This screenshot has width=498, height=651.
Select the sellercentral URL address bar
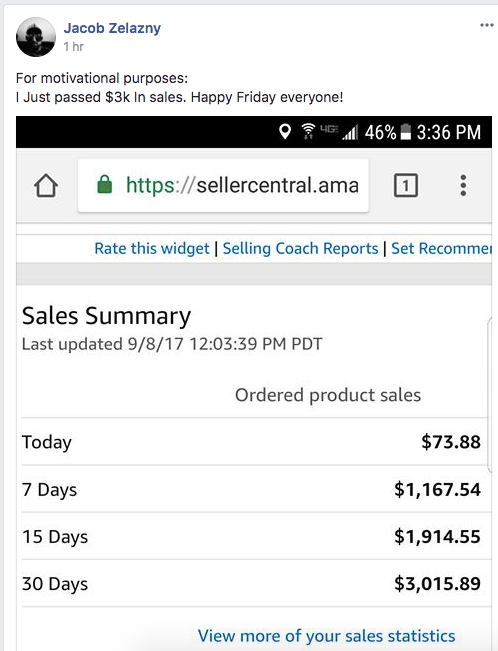pyautogui.click(x=223, y=185)
